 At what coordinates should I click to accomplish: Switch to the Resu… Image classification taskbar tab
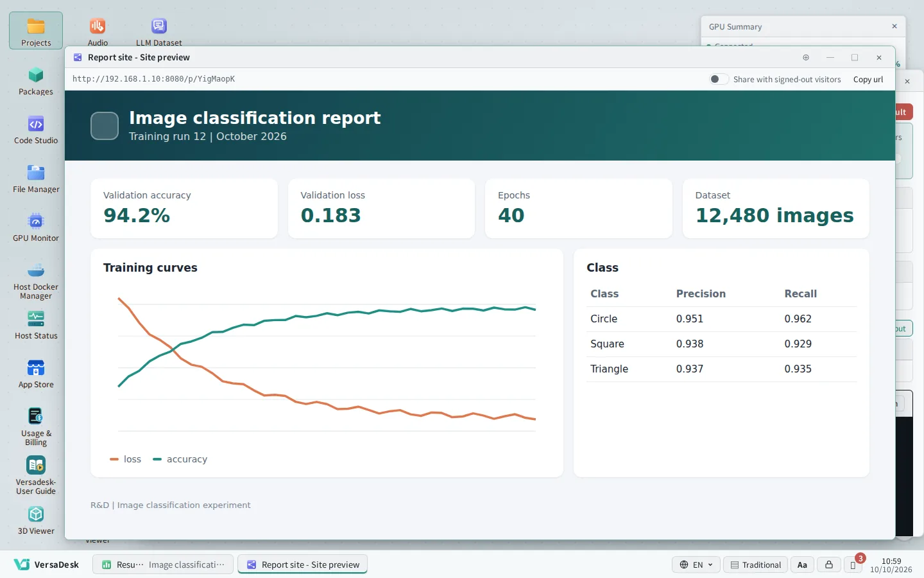click(163, 565)
